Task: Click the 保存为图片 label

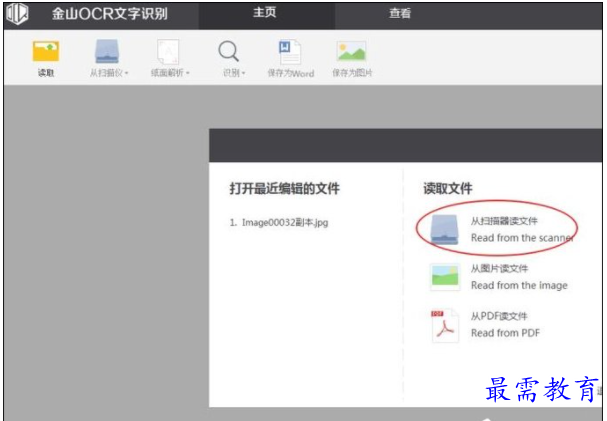Action: (x=352, y=73)
